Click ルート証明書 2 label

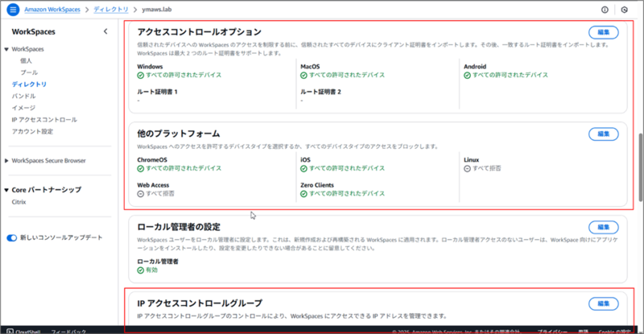[320, 92]
